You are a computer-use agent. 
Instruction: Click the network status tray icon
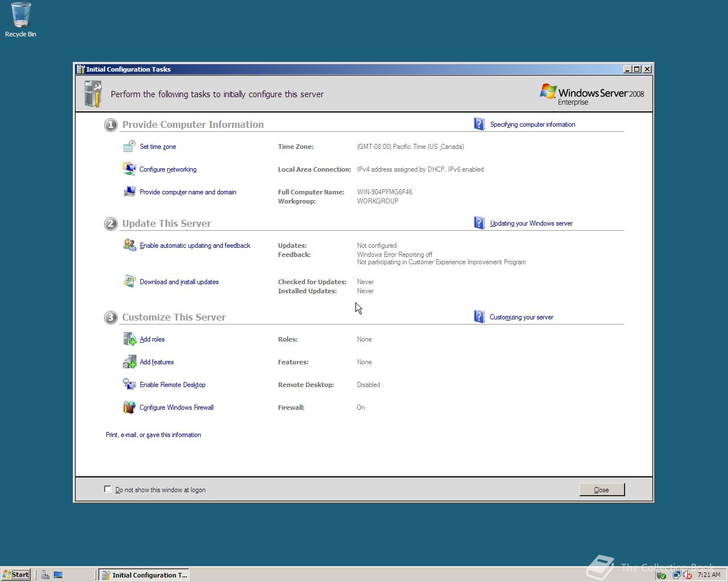(677, 575)
